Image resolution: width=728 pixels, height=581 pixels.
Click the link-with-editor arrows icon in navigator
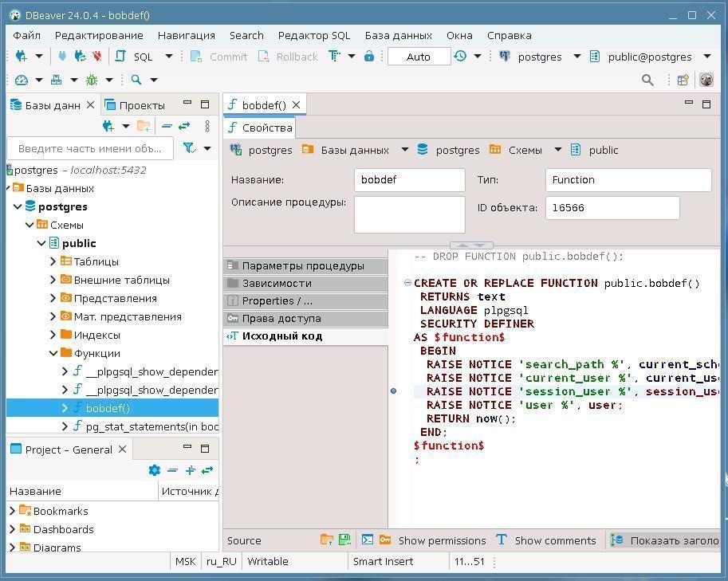click(184, 126)
